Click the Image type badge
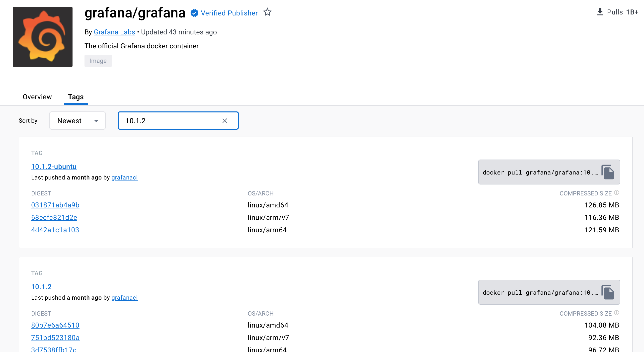Image resolution: width=644 pixels, height=352 pixels. click(x=98, y=61)
